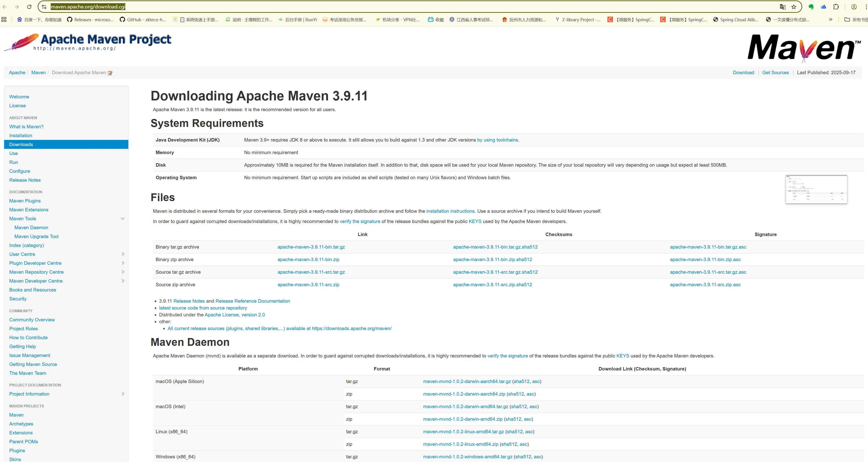Expand the Project Information sidebar arrow
Viewport: 868px width, 462px height.
pyautogui.click(x=123, y=394)
